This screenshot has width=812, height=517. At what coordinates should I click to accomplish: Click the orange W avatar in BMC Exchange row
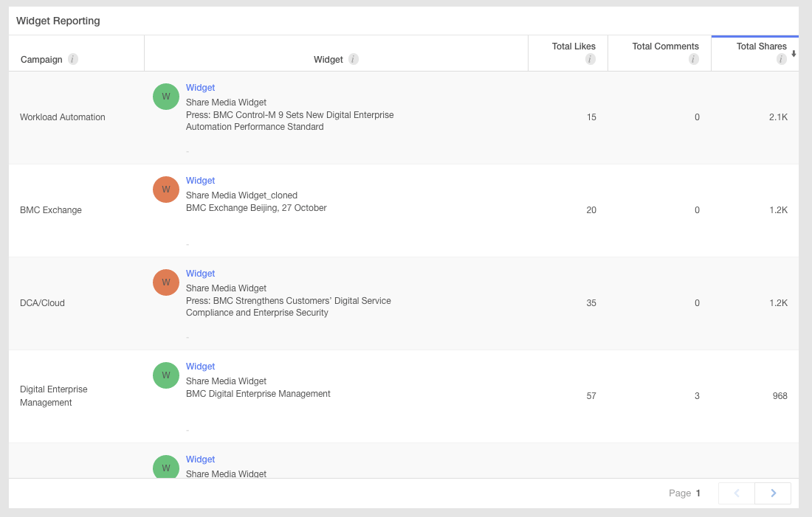click(x=165, y=190)
